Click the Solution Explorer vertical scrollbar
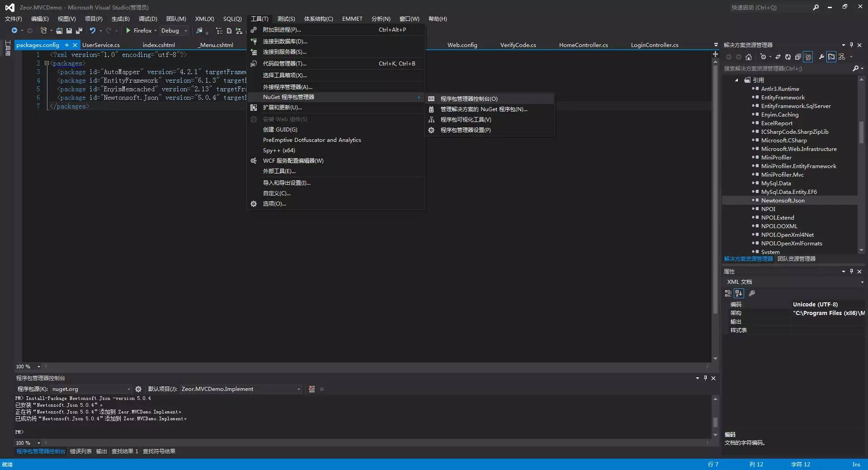Screen dimensions: 868x470 point(861,164)
